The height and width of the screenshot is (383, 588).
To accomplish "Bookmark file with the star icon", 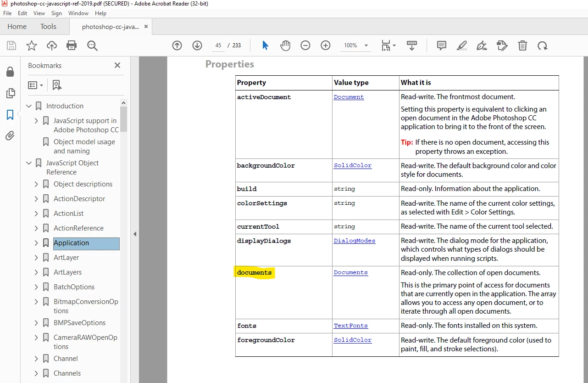I will click(32, 45).
